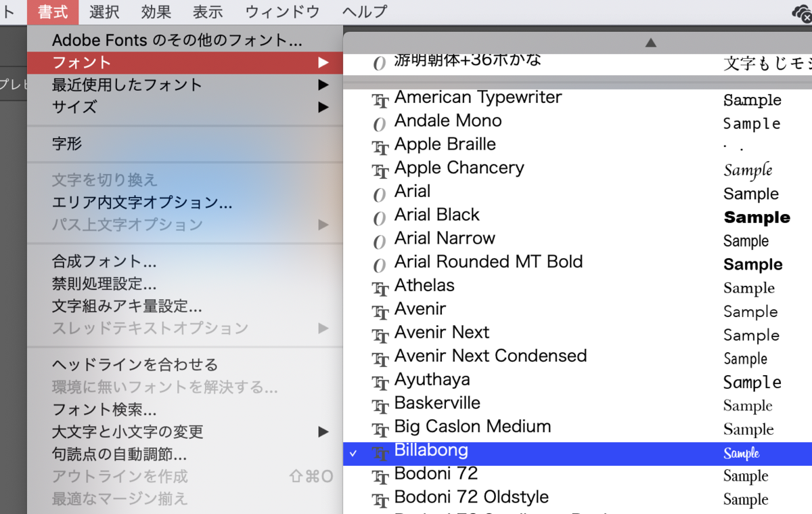812x514 pixels.
Task: Click Arial Rounded MT Bold font icon
Action: [380, 264]
